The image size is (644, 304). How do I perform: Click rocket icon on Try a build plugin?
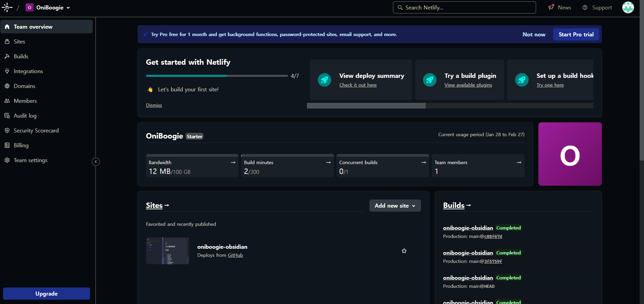coord(430,80)
